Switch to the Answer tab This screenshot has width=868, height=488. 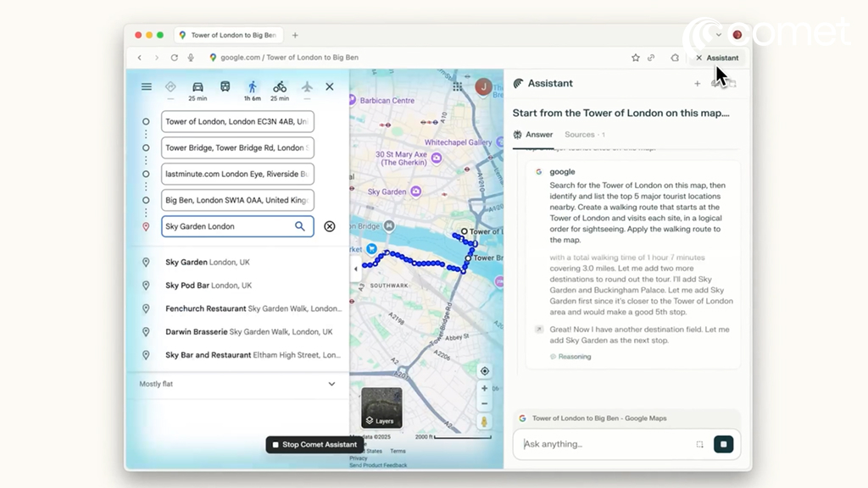point(533,135)
